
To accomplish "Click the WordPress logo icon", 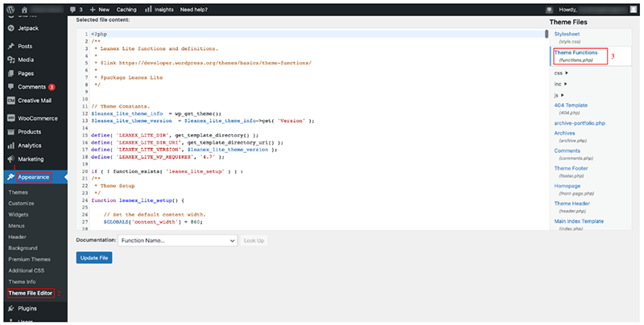I will coord(10,10).
